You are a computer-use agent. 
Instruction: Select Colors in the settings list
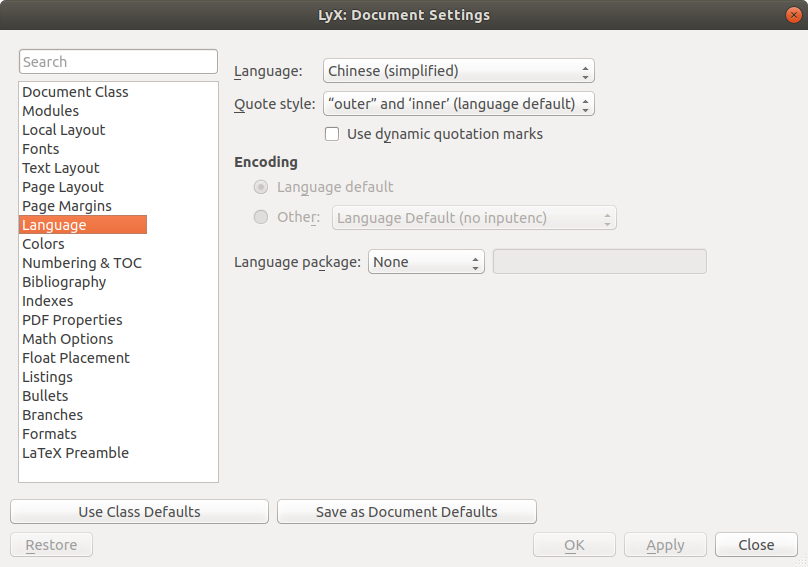(x=43, y=244)
